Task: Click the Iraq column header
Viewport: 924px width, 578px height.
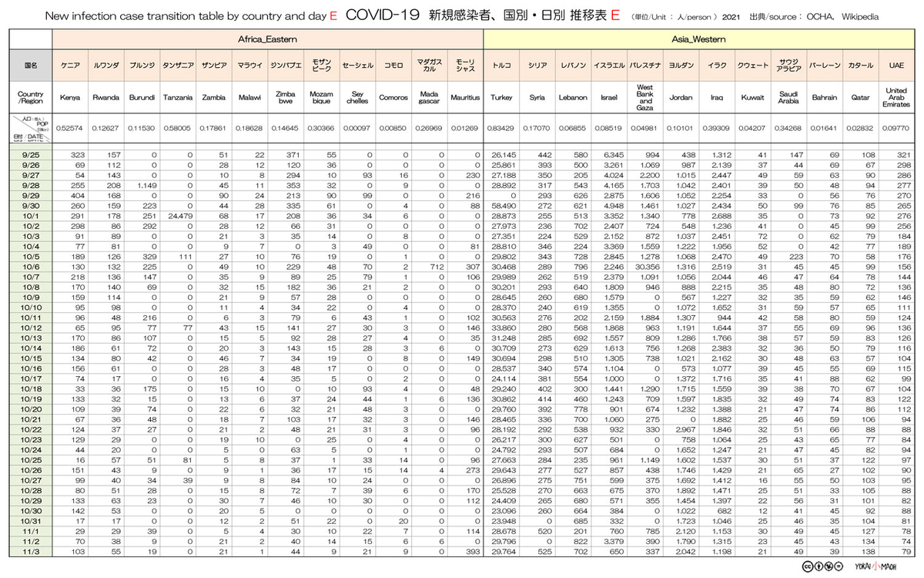Action: pos(717,98)
